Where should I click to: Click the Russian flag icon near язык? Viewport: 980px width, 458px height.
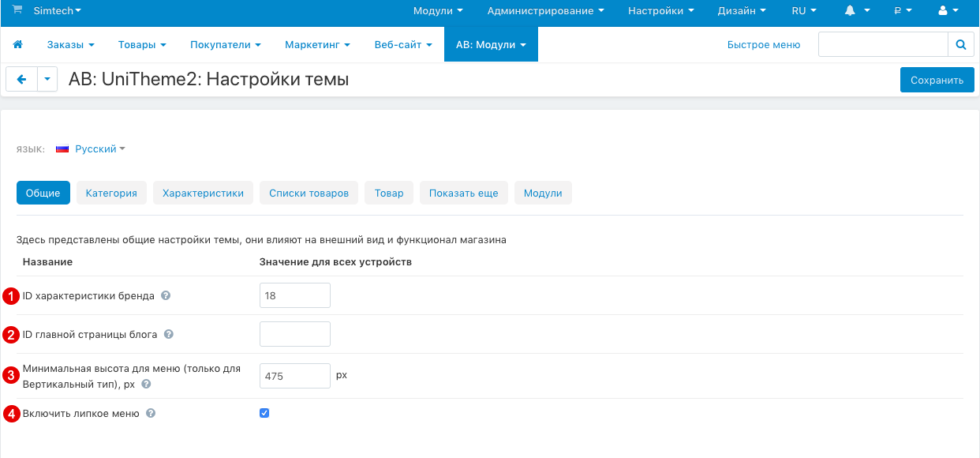tap(62, 148)
